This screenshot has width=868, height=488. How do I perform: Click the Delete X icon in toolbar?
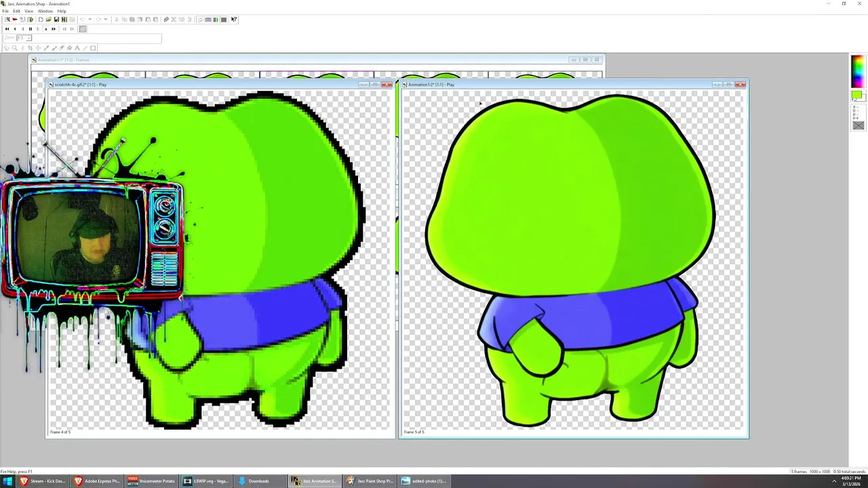(x=174, y=20)
